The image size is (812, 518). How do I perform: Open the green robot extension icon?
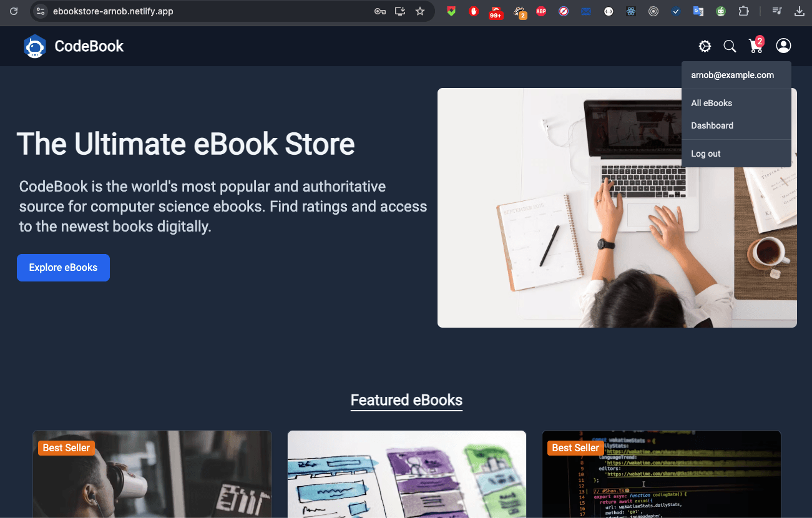[x=721, y=11]
